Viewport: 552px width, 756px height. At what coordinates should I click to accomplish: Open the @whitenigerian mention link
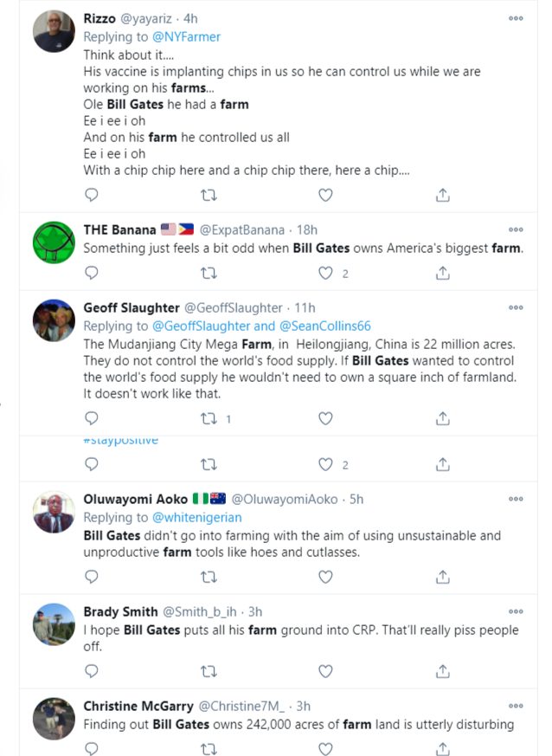(202, 518)
